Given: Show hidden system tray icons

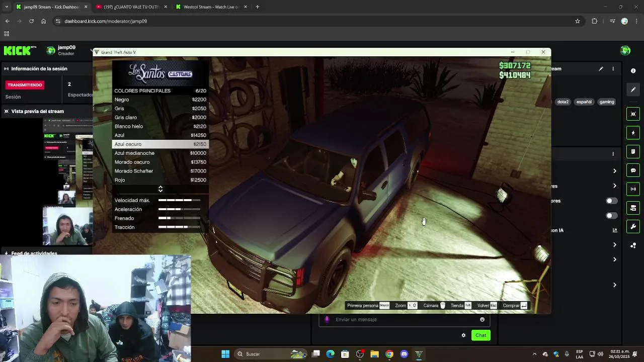Looking at the screenshot, I should [534, 354].
